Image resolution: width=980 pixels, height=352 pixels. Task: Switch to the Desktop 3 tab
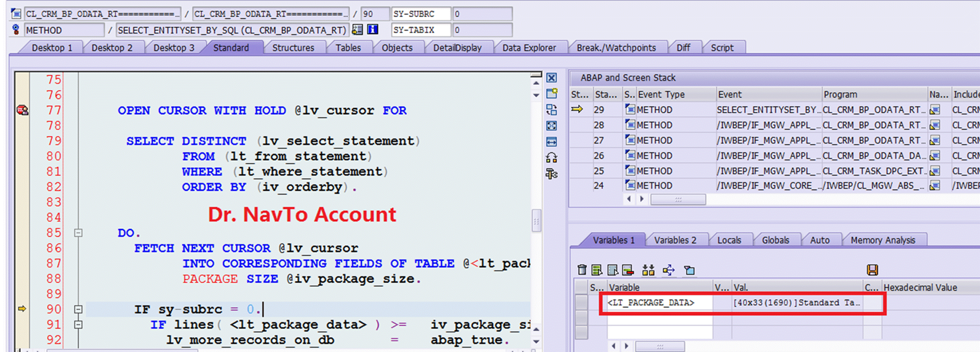click(x=174, y=48)
